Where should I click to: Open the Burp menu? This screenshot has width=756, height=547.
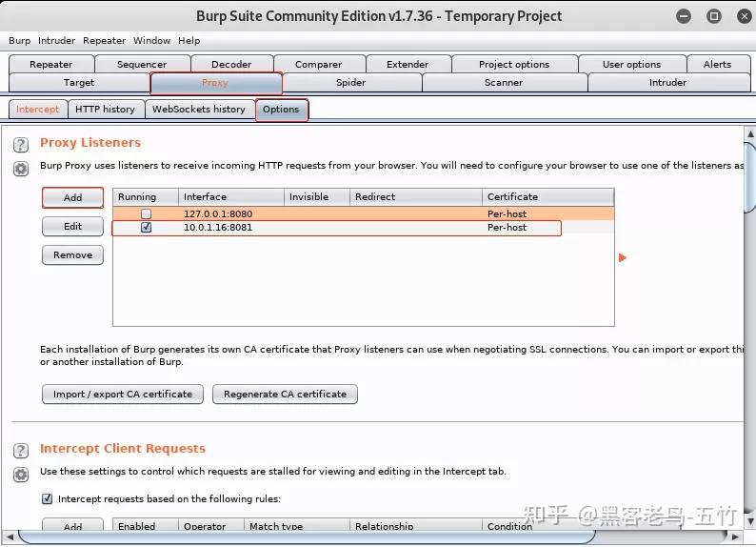pos(19,41)
